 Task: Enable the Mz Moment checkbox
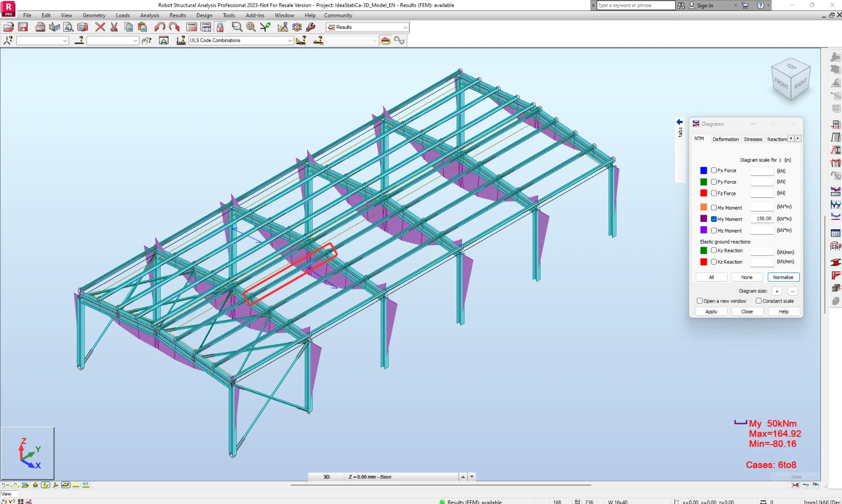[714, 230]
